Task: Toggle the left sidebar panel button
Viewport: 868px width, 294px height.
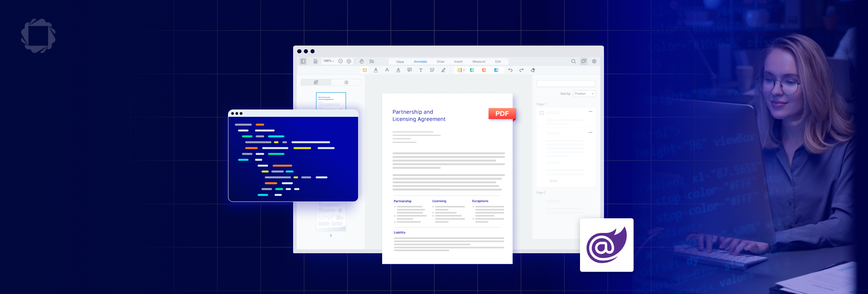Action: pos(303,61)
